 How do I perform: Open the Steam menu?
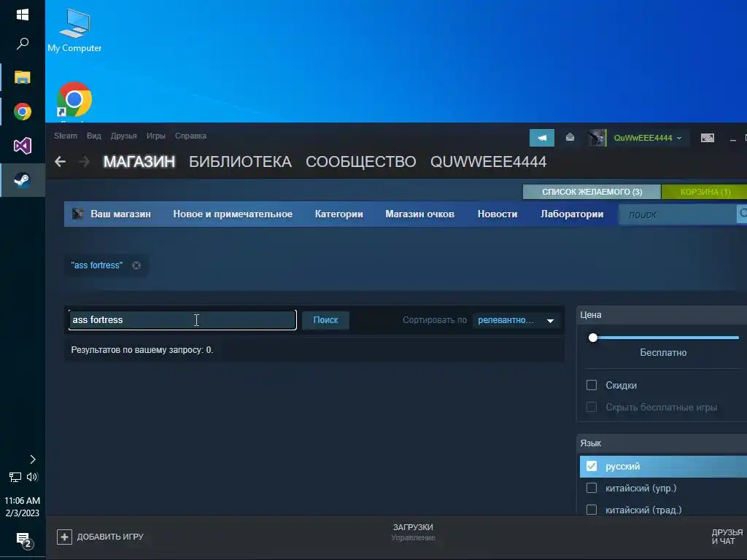[x=65, y=136]
